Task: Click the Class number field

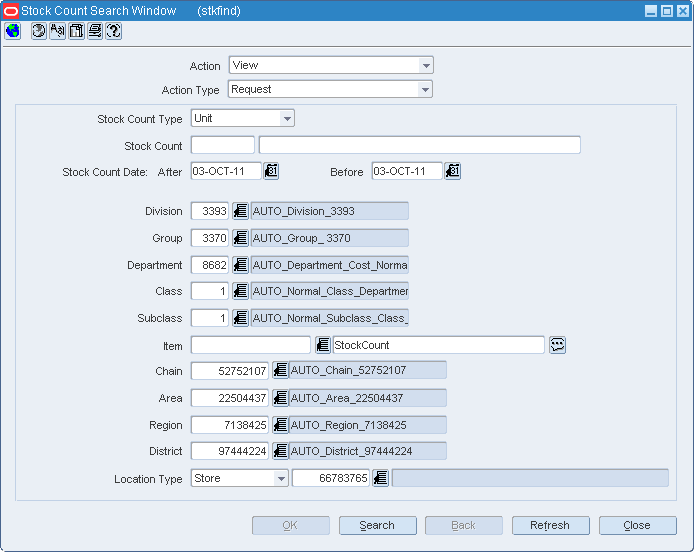Action: [x=210, y=291]
